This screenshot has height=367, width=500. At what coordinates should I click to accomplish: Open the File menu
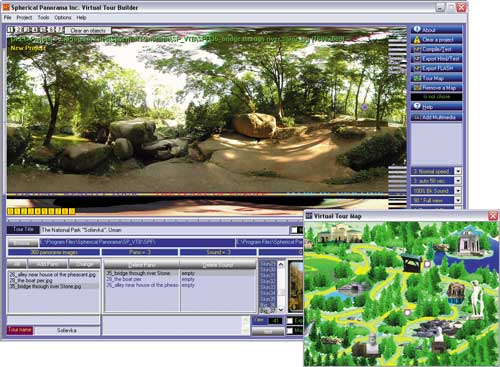pyautogui.click(x=8, y=17)
